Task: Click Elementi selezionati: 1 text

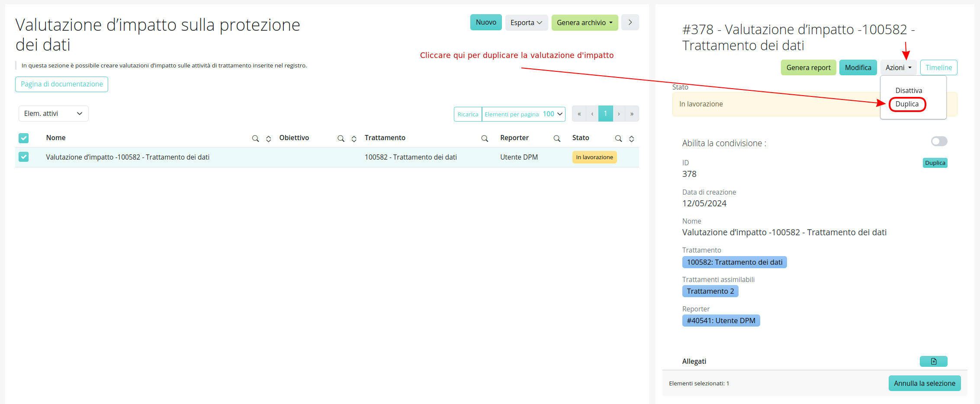Action: coord(699,384)
